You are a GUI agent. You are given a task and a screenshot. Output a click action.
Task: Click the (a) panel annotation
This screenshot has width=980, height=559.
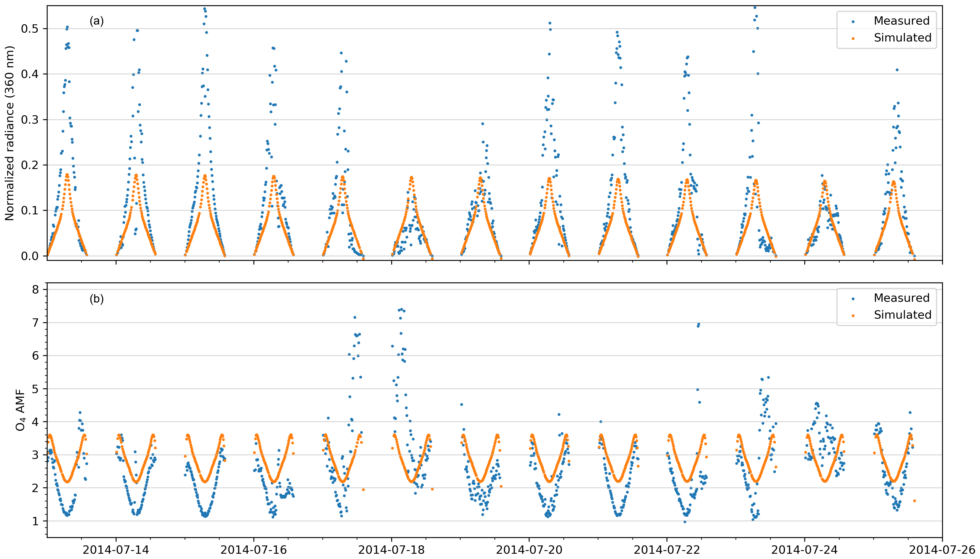pos(96,21)
